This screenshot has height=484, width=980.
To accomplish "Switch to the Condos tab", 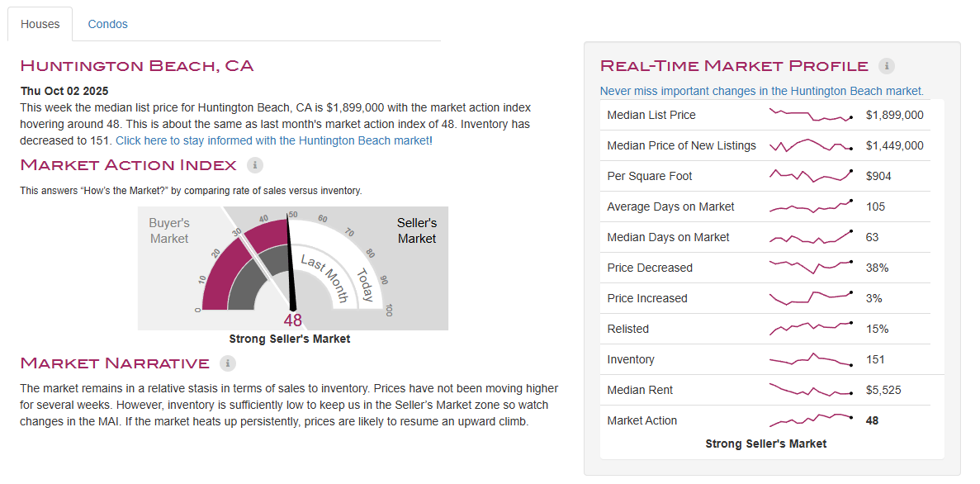I will pos(107,24).
